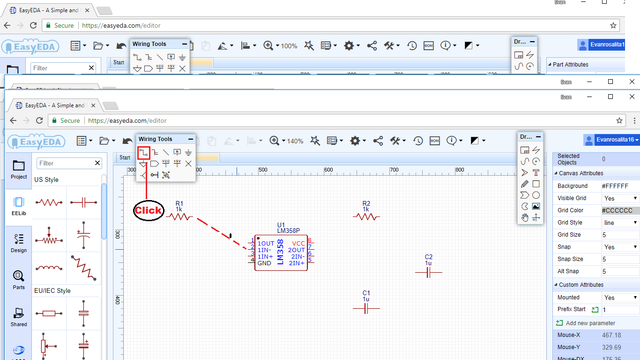The height and width of the screenshot is (360, 640).
Task: Select the pencil freehand drawing tool
Action: tap(524, 184)
